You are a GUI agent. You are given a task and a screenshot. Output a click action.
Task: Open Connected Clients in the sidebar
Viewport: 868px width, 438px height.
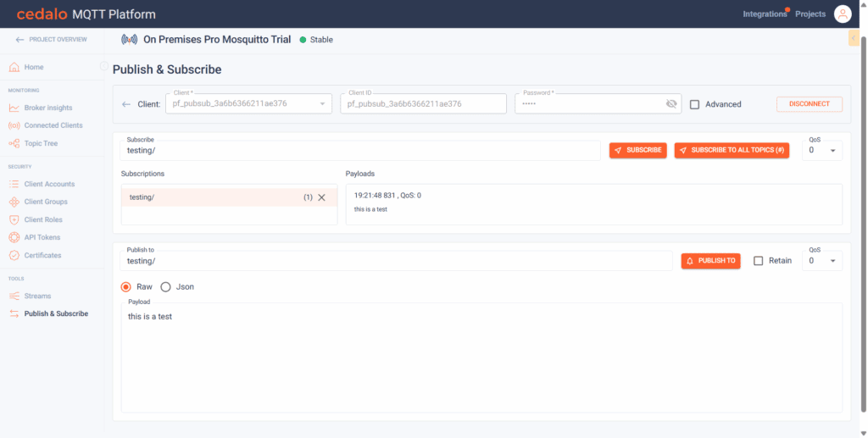coord(53,125)
